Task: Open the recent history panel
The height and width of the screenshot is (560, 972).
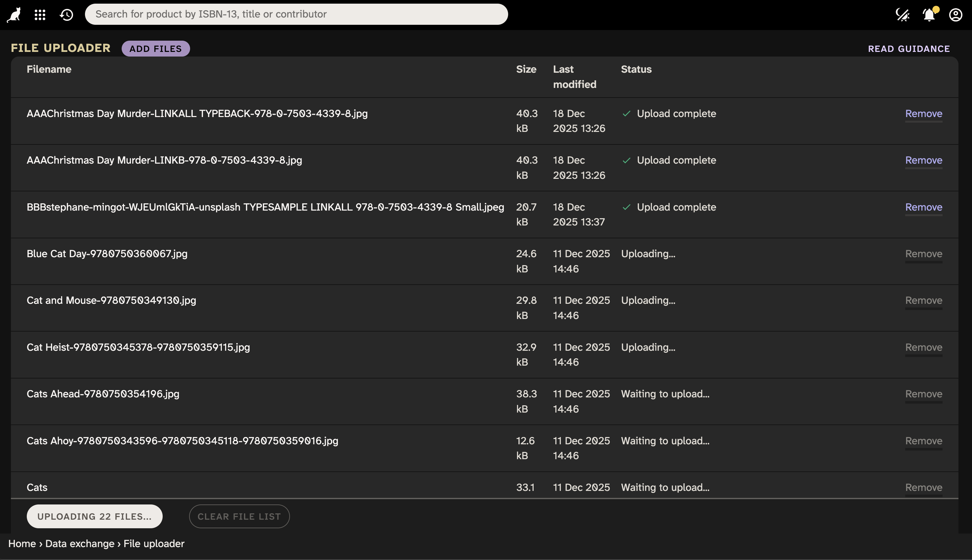Action: [x=66, y=14]
